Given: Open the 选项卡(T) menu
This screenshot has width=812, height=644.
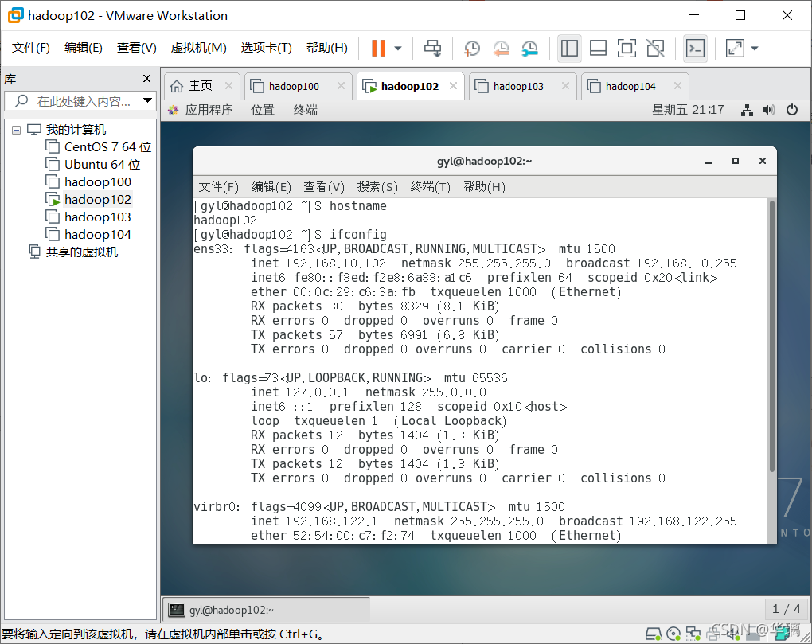Looking at the screenshot, I should pyautogui.click(x=266, y=48).
